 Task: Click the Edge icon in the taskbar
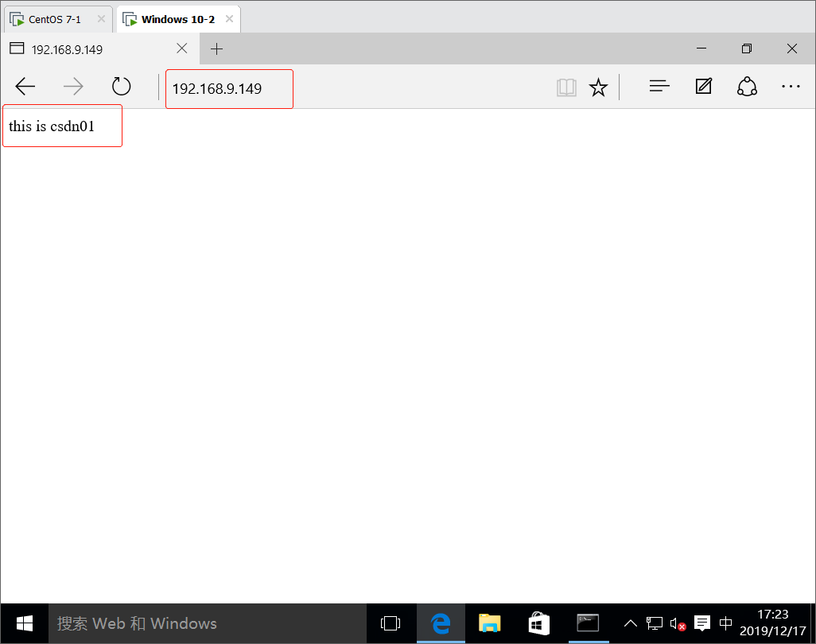(441, 623)
